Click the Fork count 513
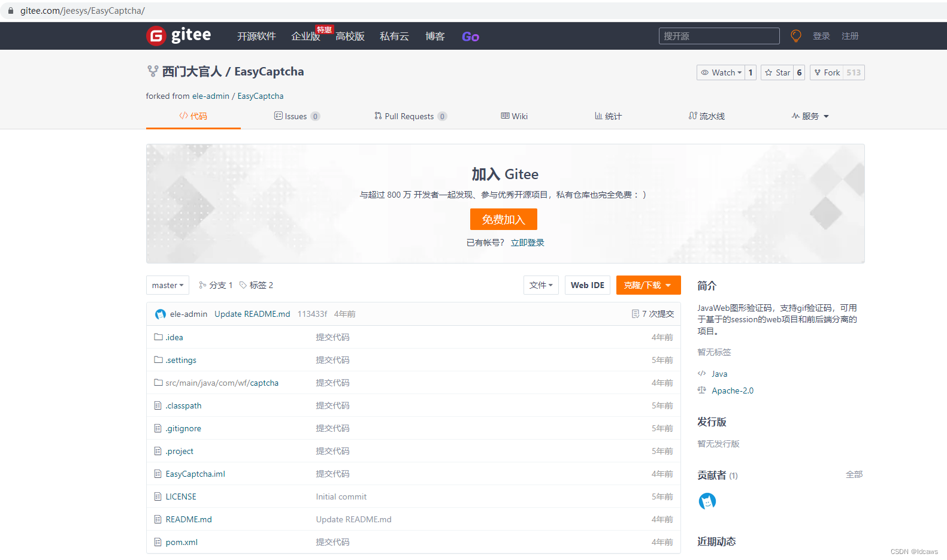Image resolution: width=947 pixels, height=560 pixels. 854,72
